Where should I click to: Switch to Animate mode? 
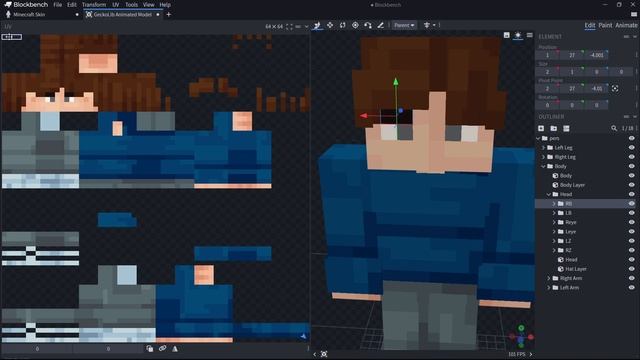pyautogui.click(x=626, y=25)
